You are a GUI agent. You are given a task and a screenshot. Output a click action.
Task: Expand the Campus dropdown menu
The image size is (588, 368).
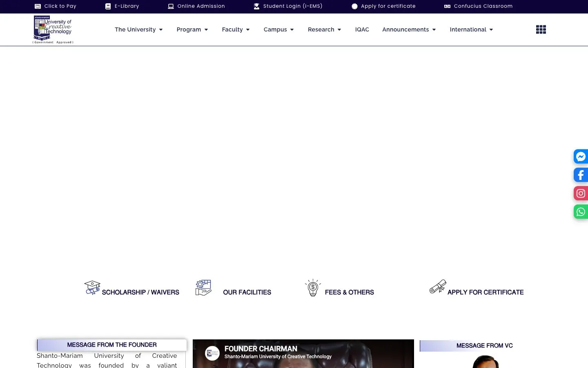pos(279,29)
